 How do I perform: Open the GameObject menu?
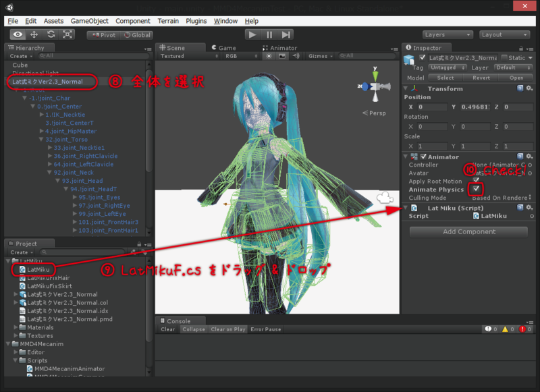tap(90, 21)
